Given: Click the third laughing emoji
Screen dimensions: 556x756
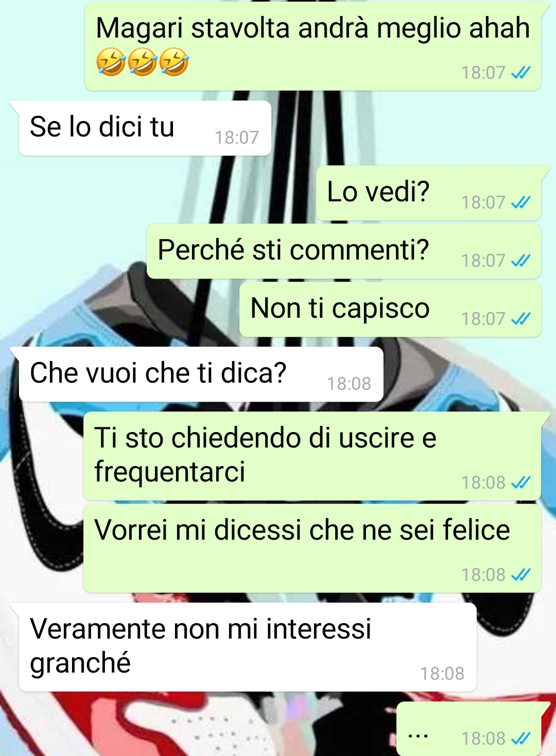Looking at the screenshot, I should coord(173,62).
